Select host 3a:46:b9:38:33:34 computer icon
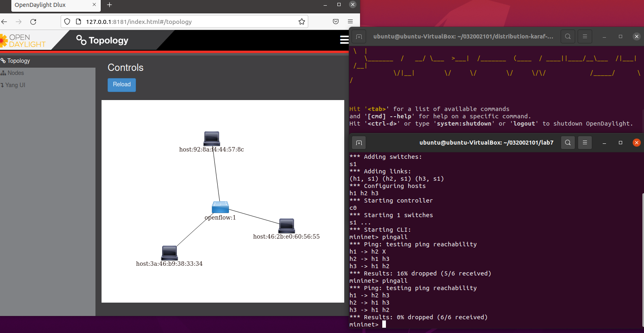 click(x=169, y=253)
